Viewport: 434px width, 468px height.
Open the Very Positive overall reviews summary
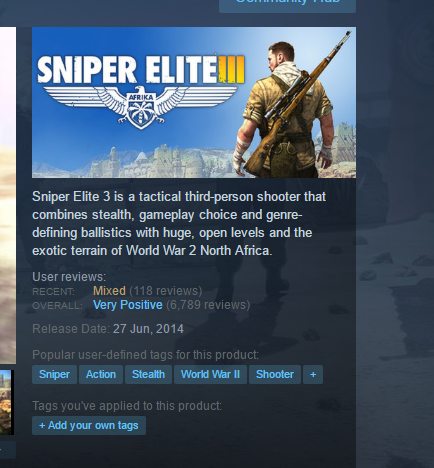coord(128,305)
